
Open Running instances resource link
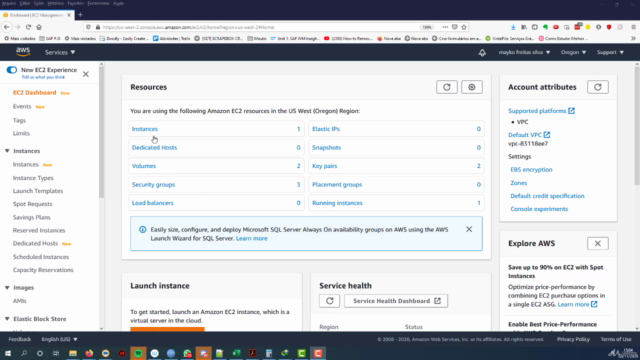click(x=337, y=203)
